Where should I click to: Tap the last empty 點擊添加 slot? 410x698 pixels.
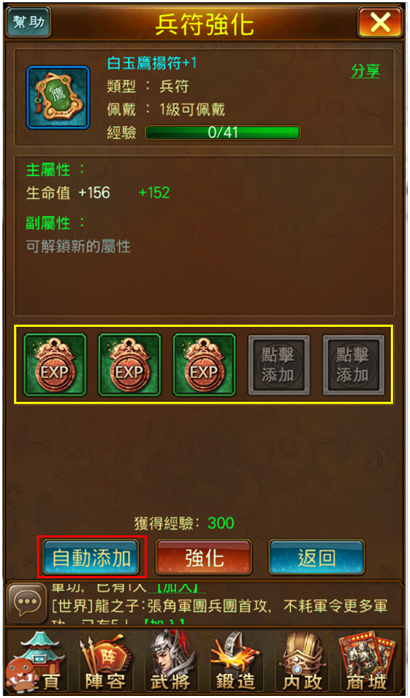pos(353,365)
